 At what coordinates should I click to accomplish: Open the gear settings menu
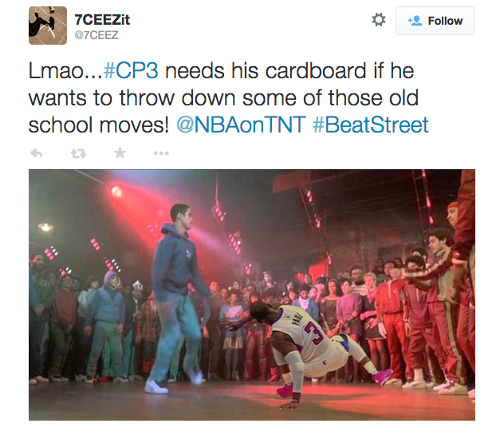click(379, 21)
